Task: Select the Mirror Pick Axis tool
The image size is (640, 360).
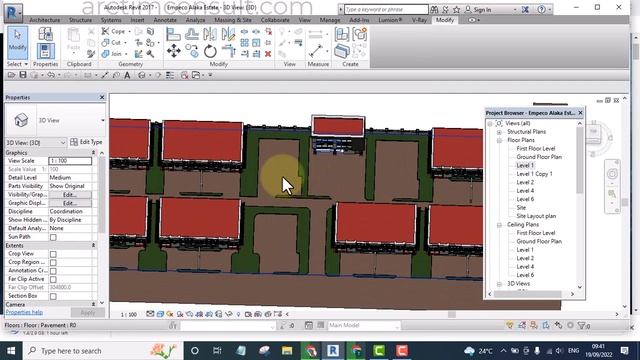Action: pos(210,34)
